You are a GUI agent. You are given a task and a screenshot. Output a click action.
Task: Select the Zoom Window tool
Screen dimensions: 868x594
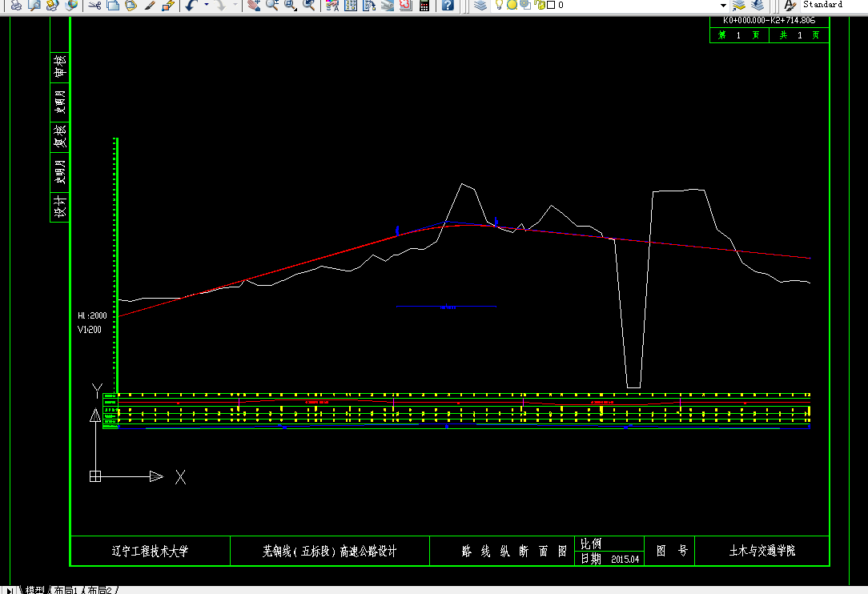click(291, 5)
